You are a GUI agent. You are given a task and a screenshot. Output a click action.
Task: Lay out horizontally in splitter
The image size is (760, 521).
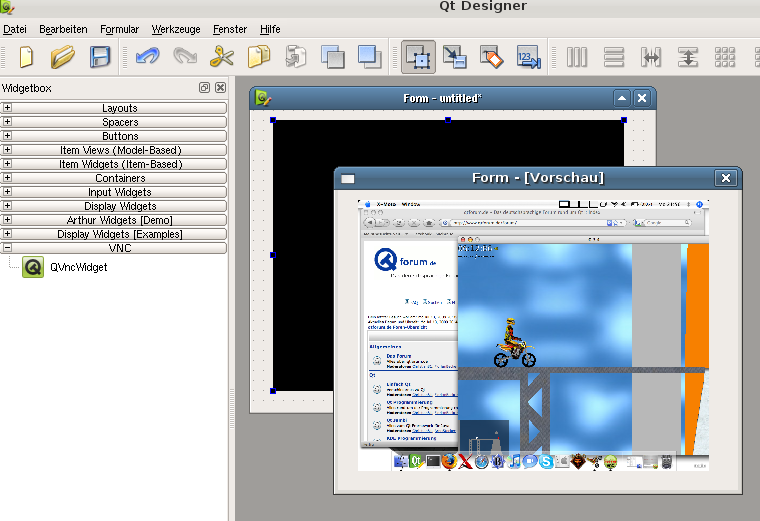click(651, 57)
